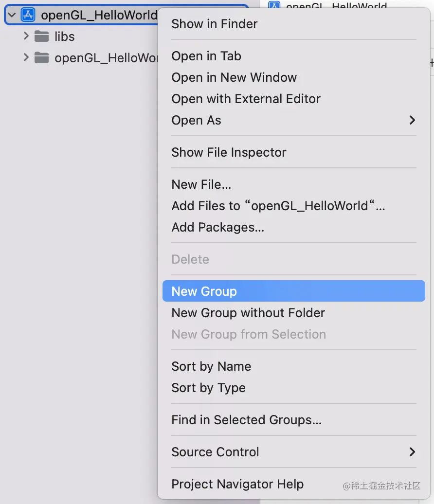Expand the openGL_HelloWorld subfolder group

(x=26, y=57)
